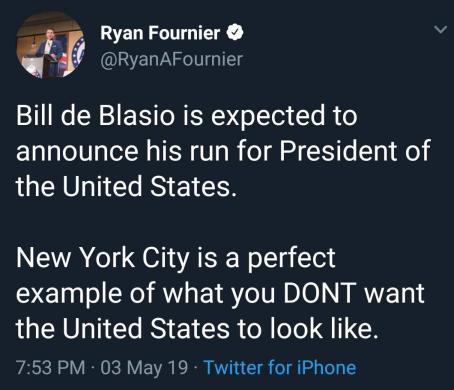Select the text New York City
The height and width of the screenshot is (390, 454).
click(103, 259)
